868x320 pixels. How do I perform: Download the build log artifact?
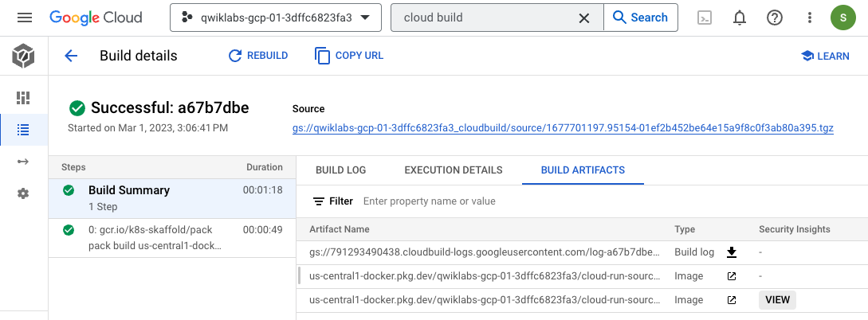coord(731,253)
